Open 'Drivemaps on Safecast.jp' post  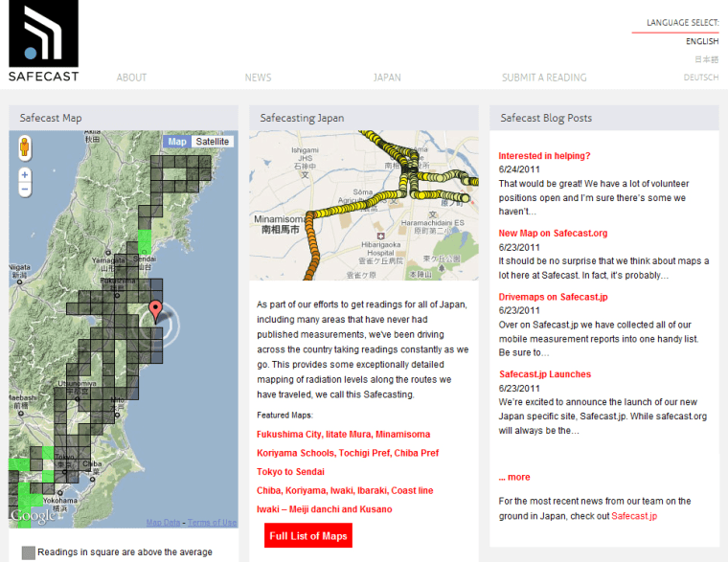coord(553,297)
